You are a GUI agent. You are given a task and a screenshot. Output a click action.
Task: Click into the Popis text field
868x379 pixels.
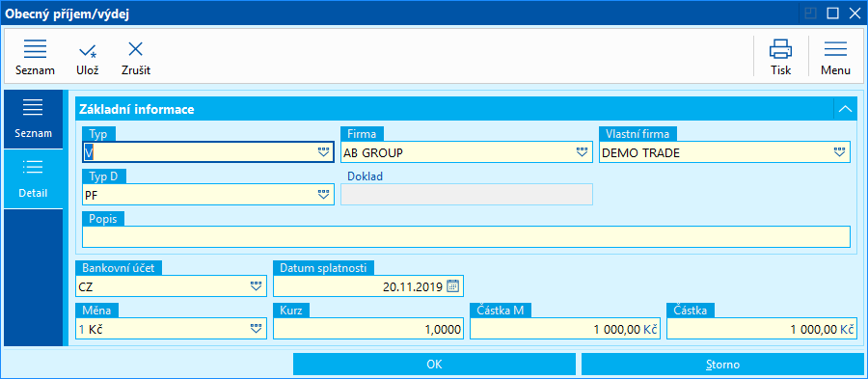pos(466,237)
